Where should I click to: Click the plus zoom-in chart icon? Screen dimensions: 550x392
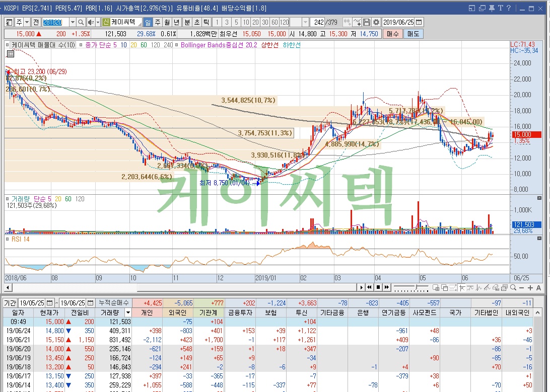pyautogui.click(x=530, y=288)
